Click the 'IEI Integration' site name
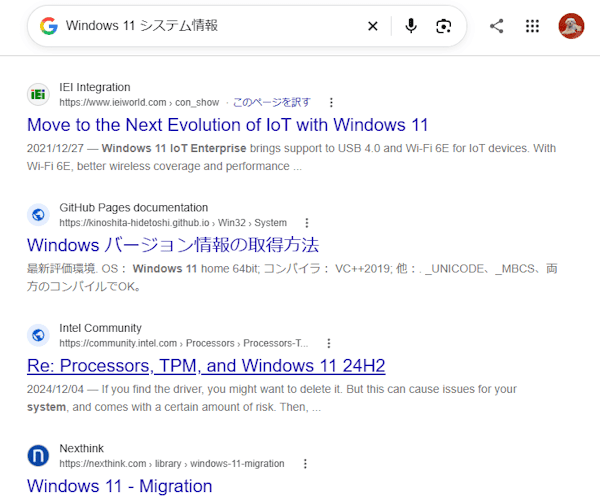 (95, 87)
